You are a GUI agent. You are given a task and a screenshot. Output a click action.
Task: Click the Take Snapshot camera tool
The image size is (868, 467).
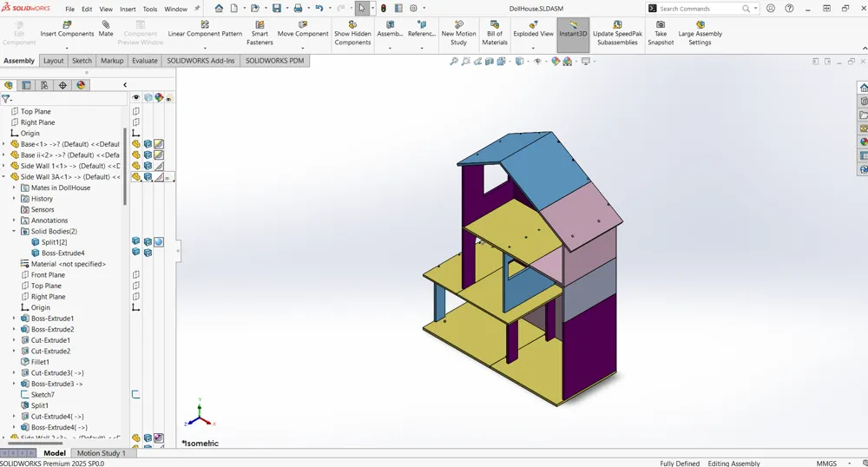point(661,33)
